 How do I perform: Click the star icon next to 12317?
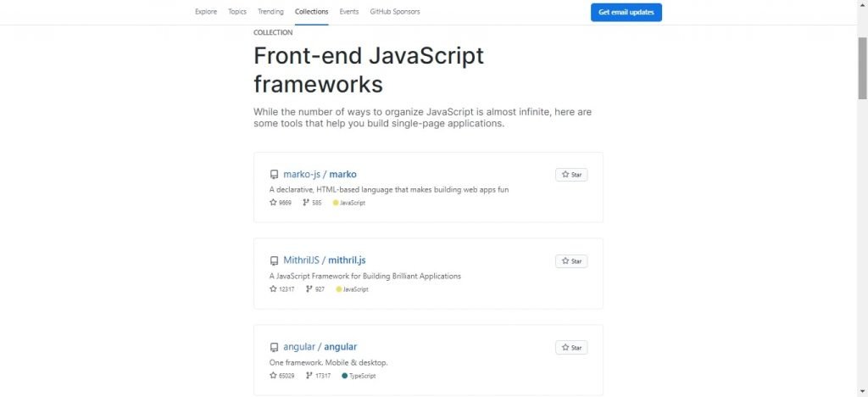pos(273,289)
